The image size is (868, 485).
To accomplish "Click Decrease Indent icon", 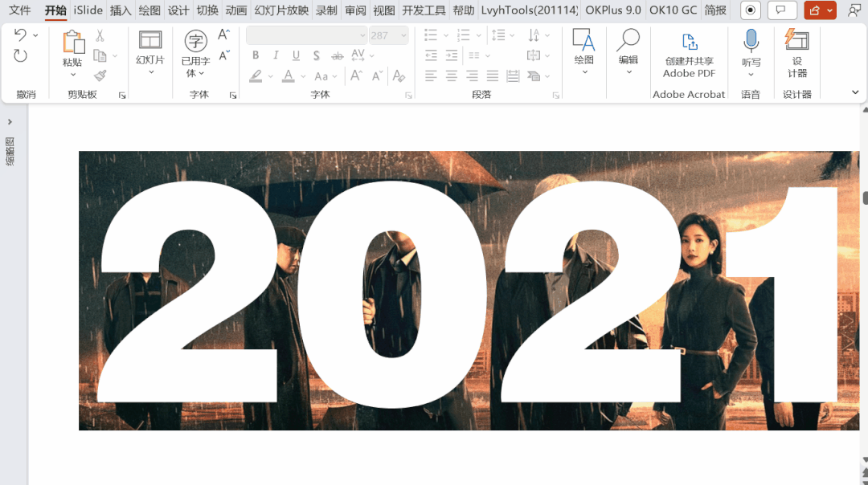I will (x=431, y=55).
